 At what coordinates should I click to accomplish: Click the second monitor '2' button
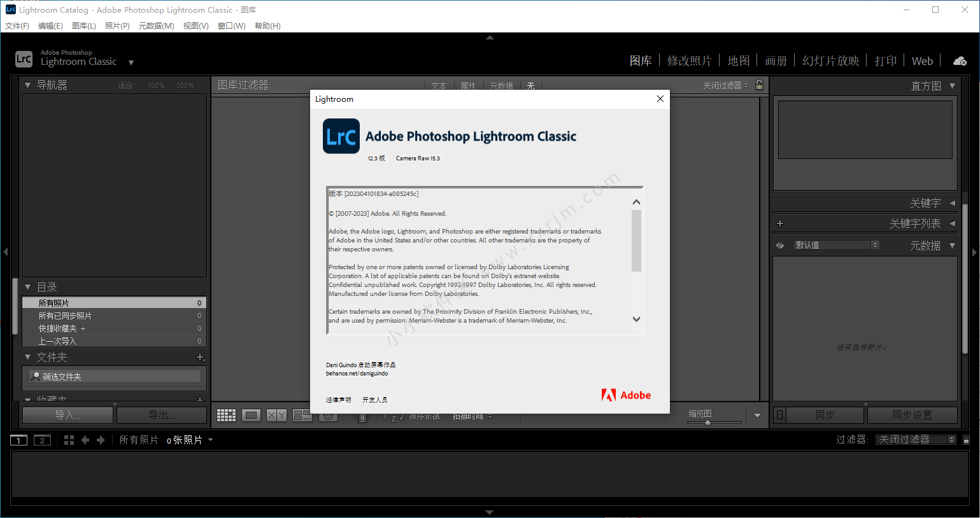(x=42, y=440)
